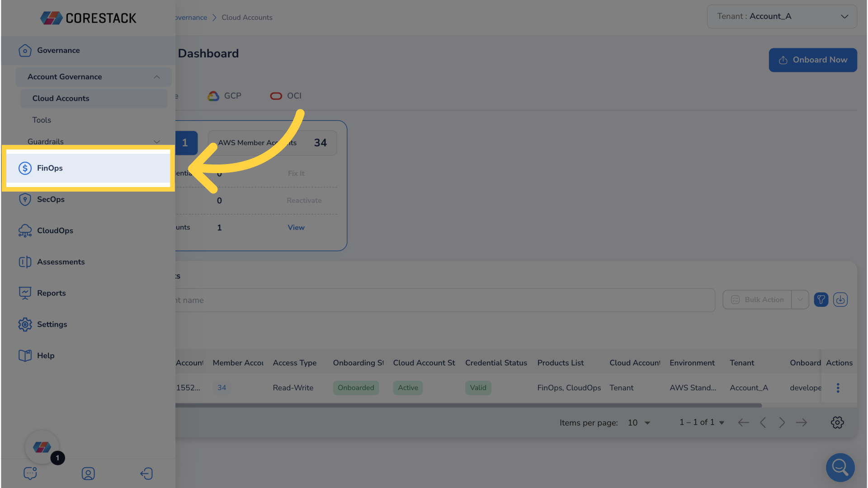Screen dimensions: 868x488
Task: Switch to the OCI tab
Action: tap(286, 96)
